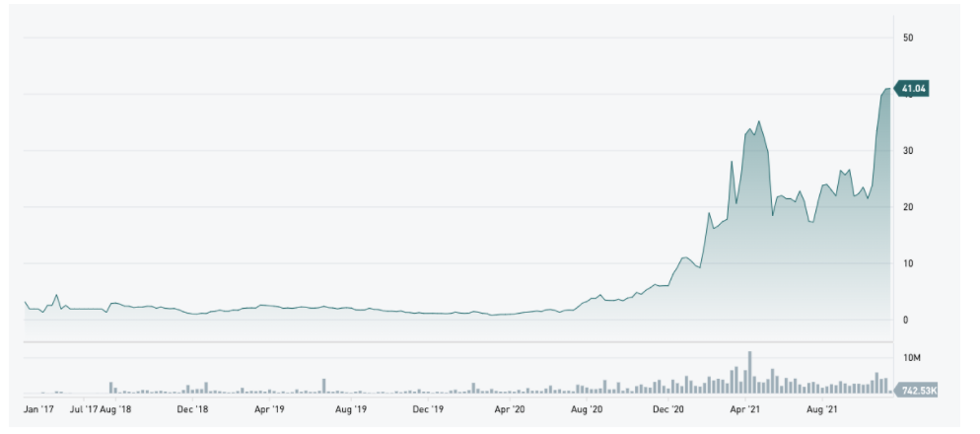Click the Apr '21 date label
The image size is (980, 434).
pyautogui.click(x=745, y=409)
